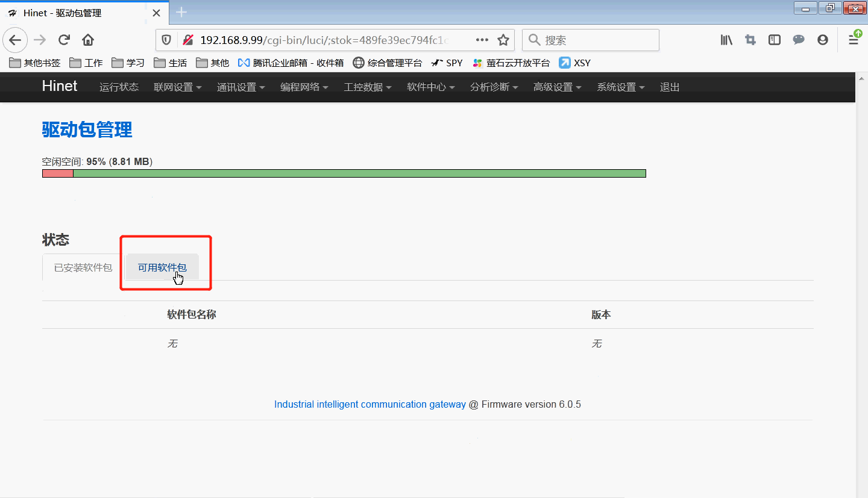Select the 已安装软件包 tab
The height and width of the screenshot is (498, 868).
point(83,267)
